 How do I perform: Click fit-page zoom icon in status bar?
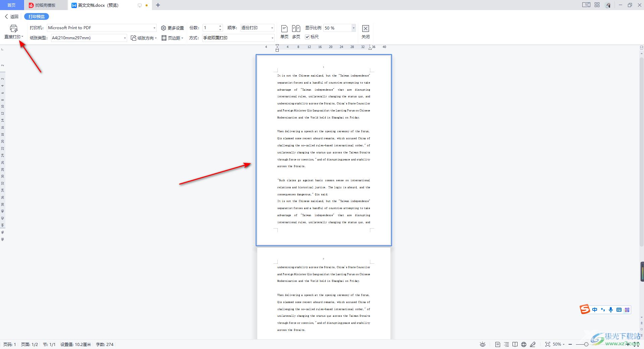coord(548,344)
